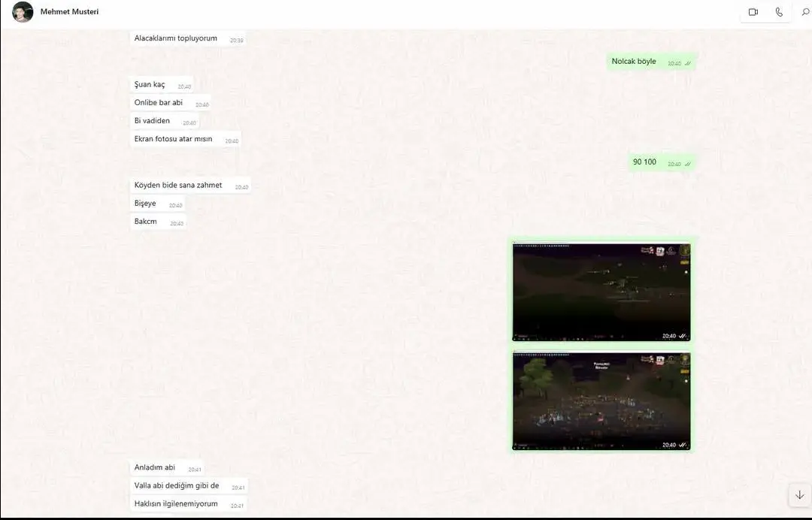
Task: Jump to latest messages with down arrow
Action: click(x=799, y=495)
